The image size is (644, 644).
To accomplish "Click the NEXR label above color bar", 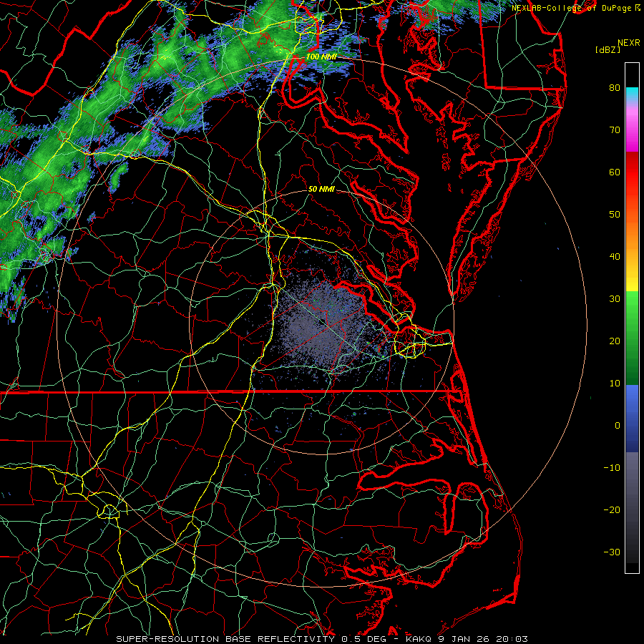I will tap(628, 43).
